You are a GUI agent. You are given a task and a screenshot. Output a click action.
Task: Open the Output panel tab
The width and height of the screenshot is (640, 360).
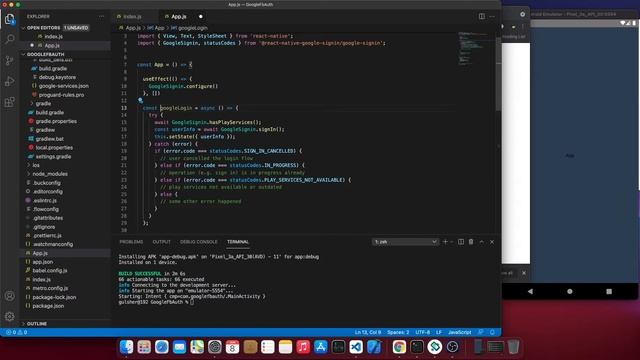click(161, 242)
